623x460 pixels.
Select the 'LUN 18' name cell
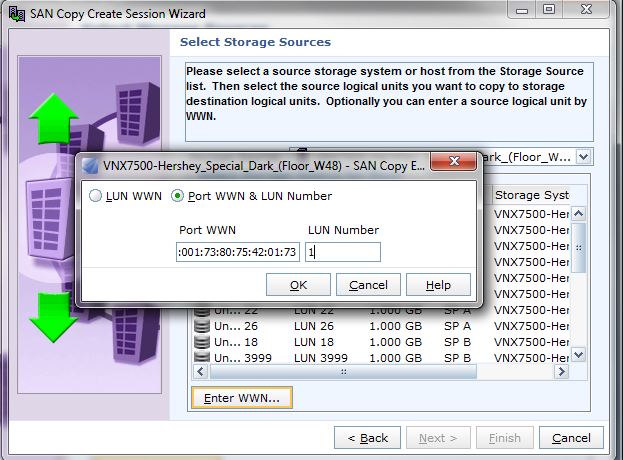314,342
